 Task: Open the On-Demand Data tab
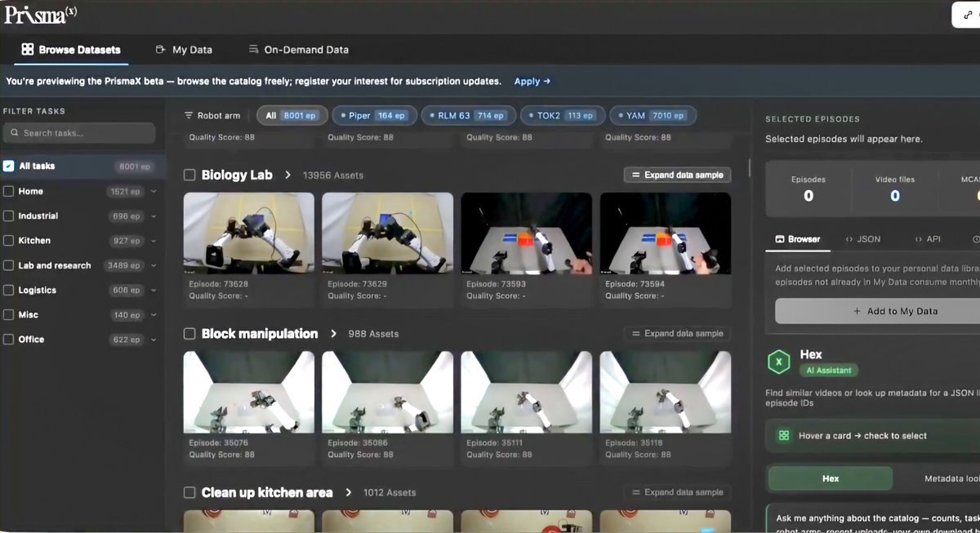pyautogui.click(x=298, y=50)
